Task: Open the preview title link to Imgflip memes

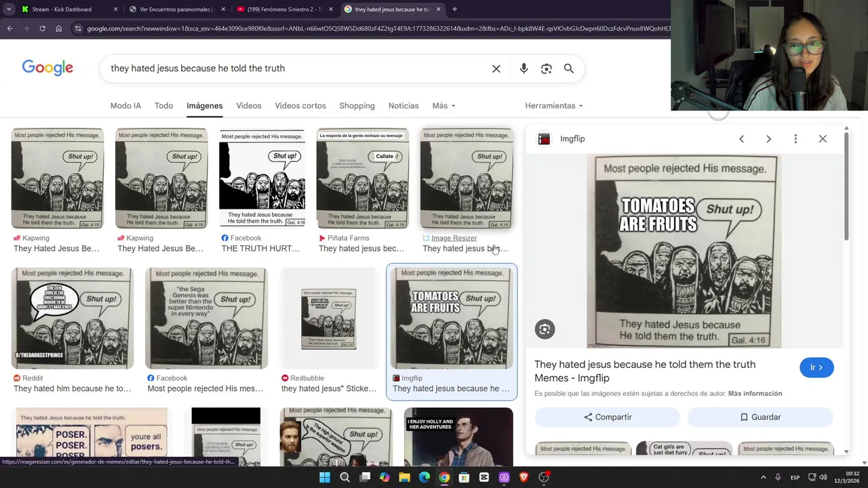Action: (645, 371)
